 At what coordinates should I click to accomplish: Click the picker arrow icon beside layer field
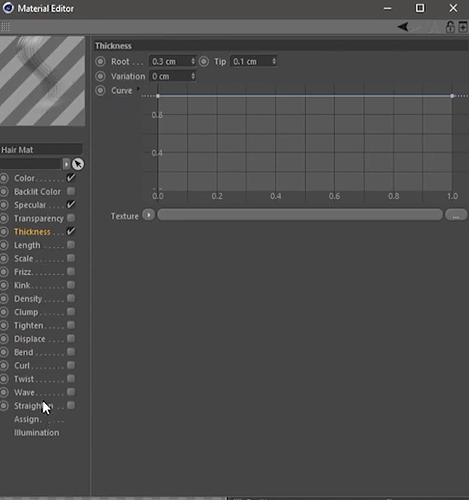pyautogui.click(x=78, y=164)
